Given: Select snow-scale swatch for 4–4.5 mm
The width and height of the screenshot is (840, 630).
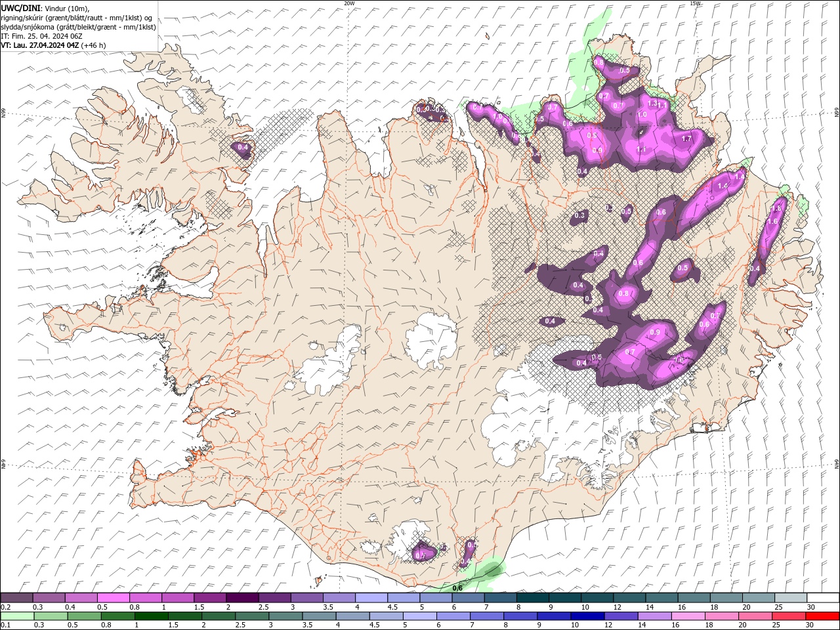Looking at the screenshot, I should pos(371,598).
